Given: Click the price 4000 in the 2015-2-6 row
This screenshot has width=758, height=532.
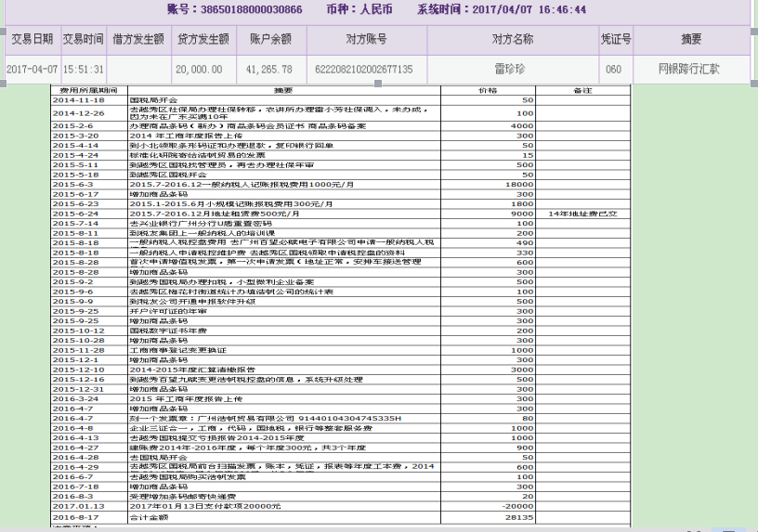Looking at the screenshot, I should point(522,125).
